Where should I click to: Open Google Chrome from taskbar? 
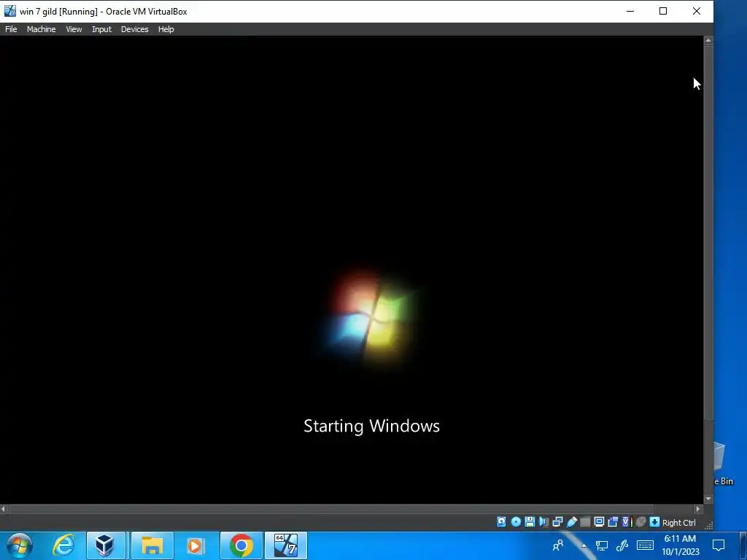click(241, 545)
